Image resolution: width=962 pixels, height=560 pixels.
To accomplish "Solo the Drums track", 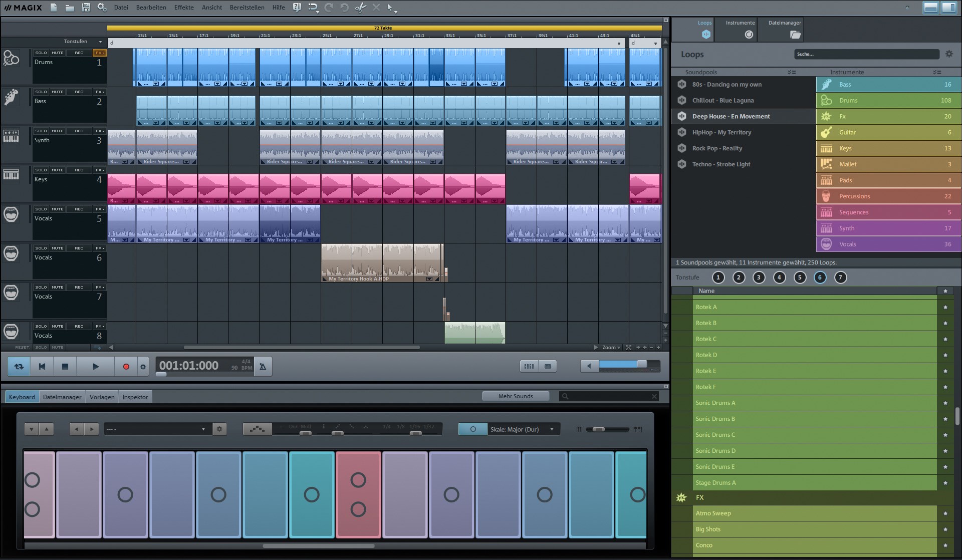I will (41, 53).
